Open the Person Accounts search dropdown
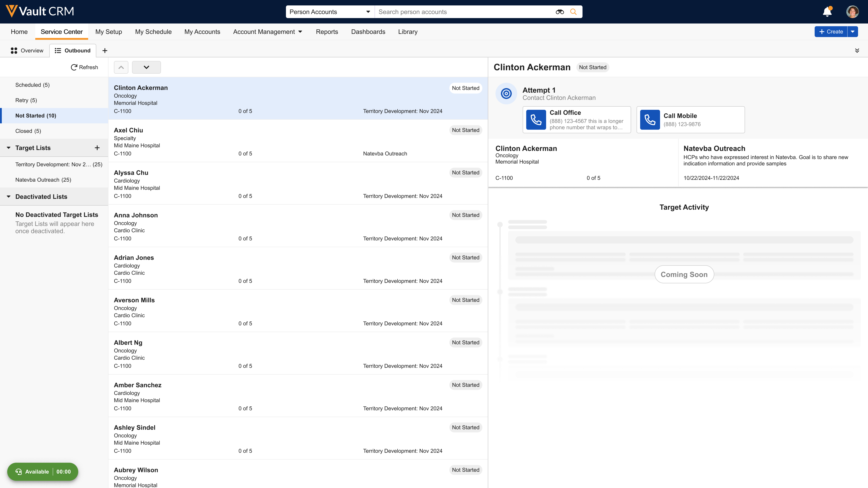 tap(330, 12)
